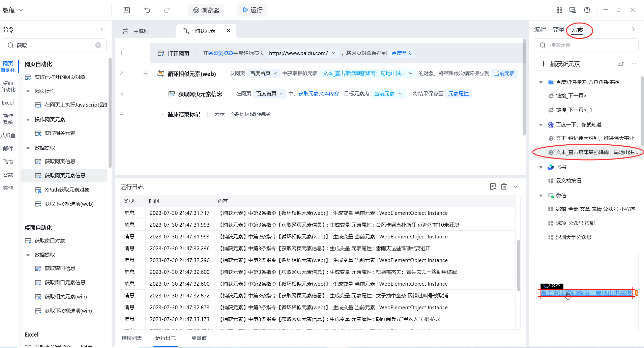644x348 pixels.
Task: Collapse the 百度一下，你就知道 element group
Action: coord(541,125)
